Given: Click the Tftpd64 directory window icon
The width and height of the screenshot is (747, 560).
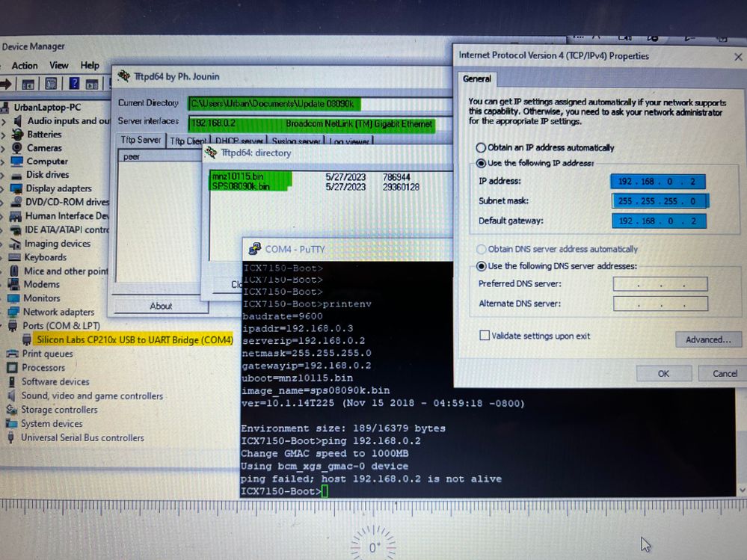Looking at the screenshot, I should pyautogui.click(x=212, y=153).
